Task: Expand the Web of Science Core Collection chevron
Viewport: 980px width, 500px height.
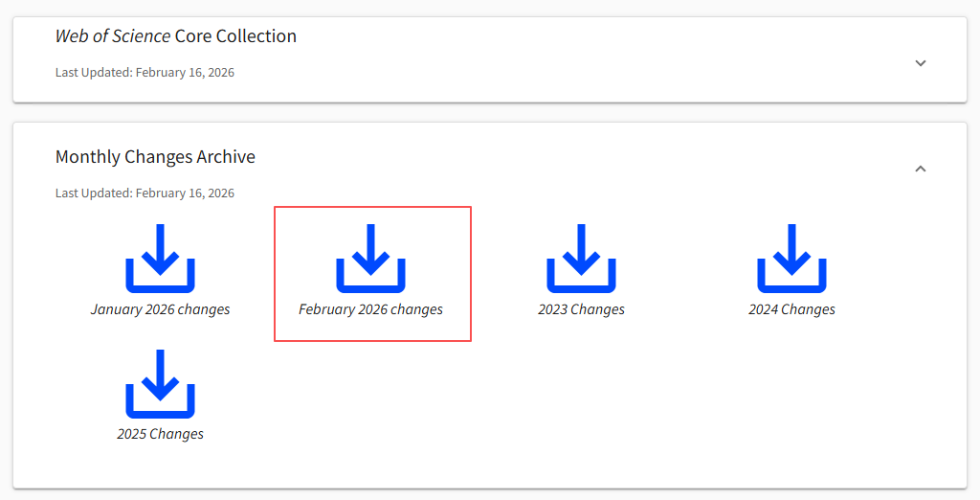Action: click(921, 63)
